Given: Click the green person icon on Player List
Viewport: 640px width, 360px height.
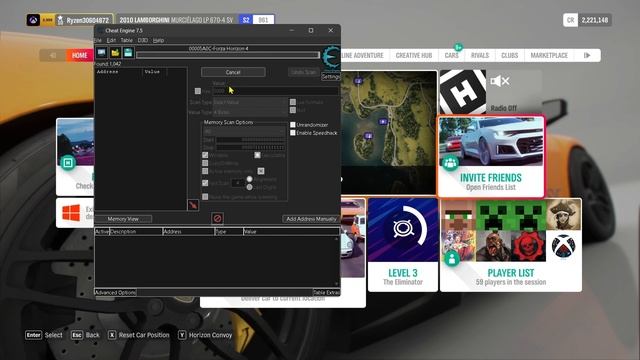Looking at the screenshot, I should pos(452,259).
